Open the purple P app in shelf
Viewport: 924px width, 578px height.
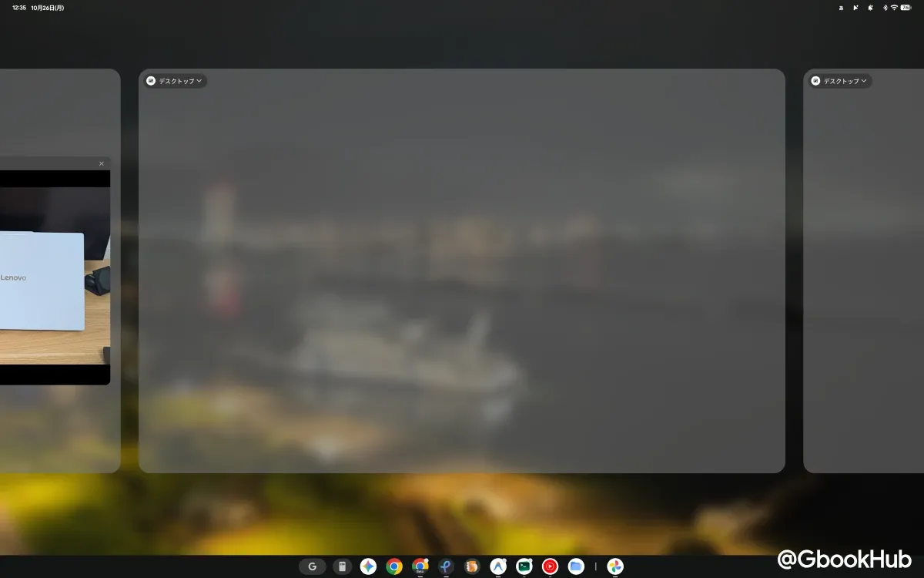(x=446, y=566)
